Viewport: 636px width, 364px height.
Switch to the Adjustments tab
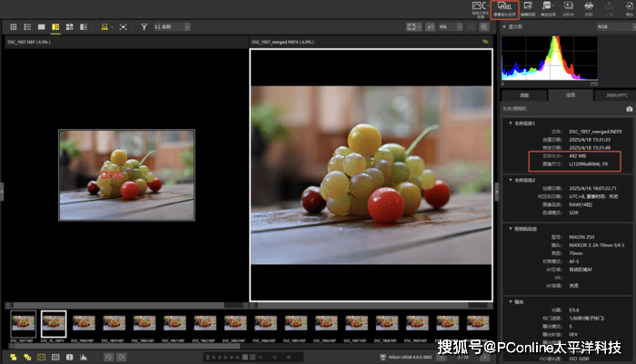[523, 93]
